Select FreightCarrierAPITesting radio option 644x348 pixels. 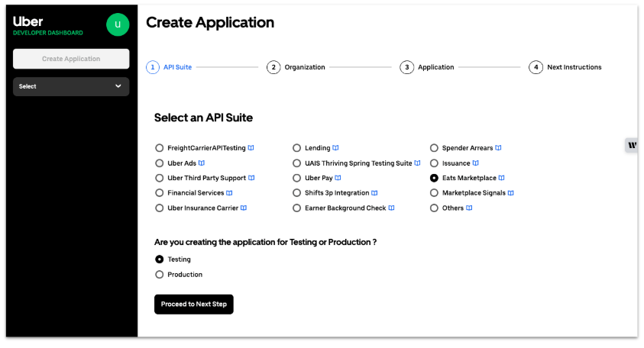pos(160,148)
